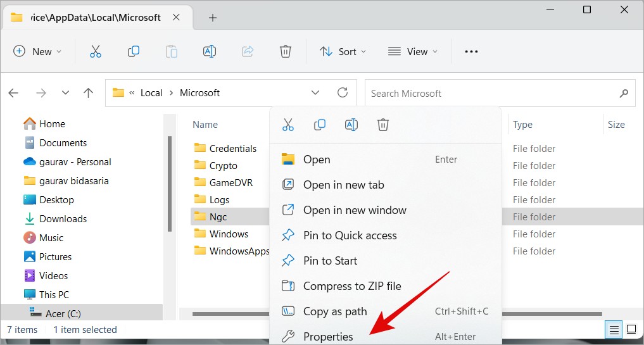This screenshot has height=345, width=644.
Task: Click the Local breadcrumb in the address bar
Action: 151,93
